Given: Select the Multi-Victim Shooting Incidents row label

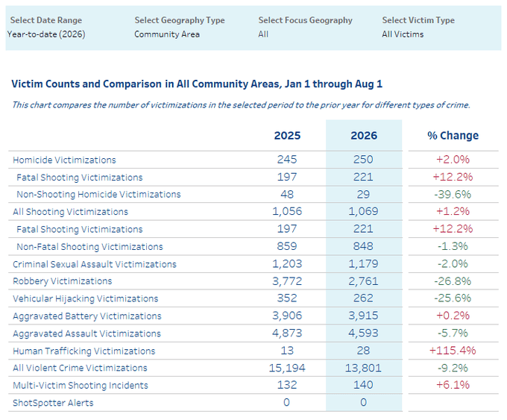Looking at the screenshot, I should pos(81,386).
